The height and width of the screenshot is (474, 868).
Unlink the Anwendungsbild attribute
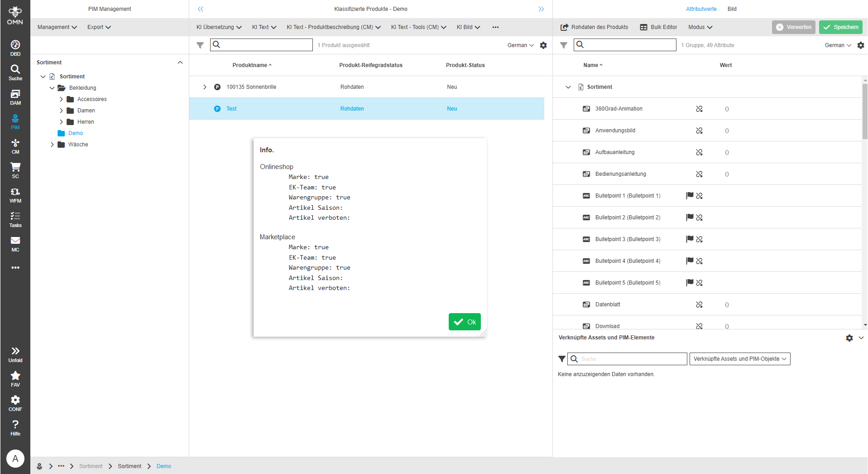[x=699, y=130]
